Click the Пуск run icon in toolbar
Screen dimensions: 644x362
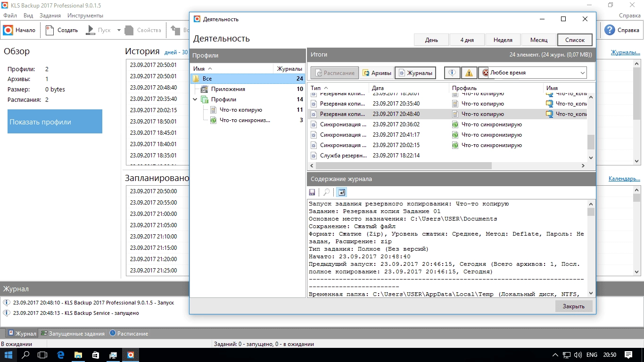pyautogui.click(x=91, y=30)
